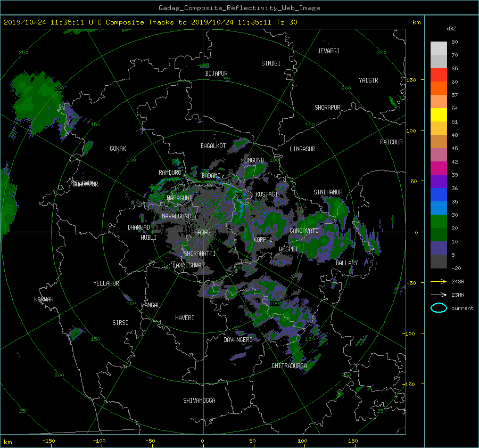The image size is (479, 448).
Task: Select the light blue 30 dBZ color swatch
Action: 439,208
